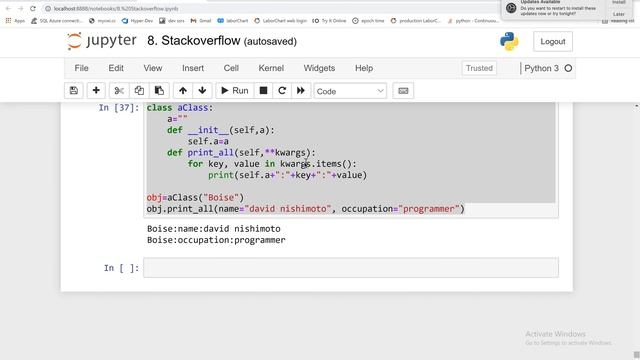Rename notebook title 8. Stackoverflow

coord(193,41)
